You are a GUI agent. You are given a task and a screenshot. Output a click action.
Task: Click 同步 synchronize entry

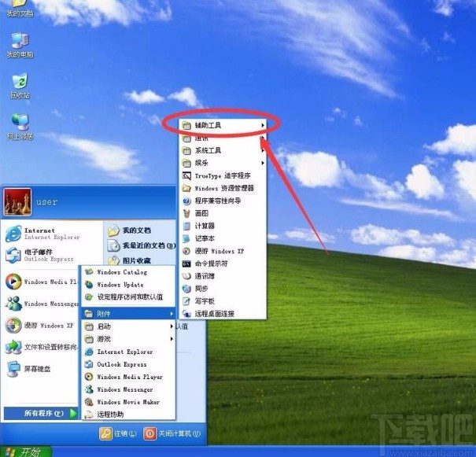coord(223,289)
